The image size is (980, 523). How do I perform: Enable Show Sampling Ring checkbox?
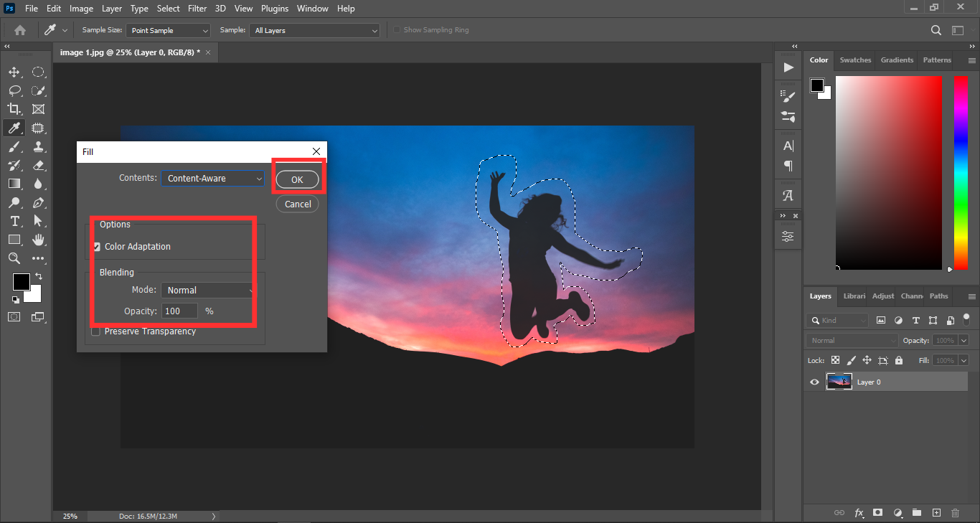click(x=396, y=30)
